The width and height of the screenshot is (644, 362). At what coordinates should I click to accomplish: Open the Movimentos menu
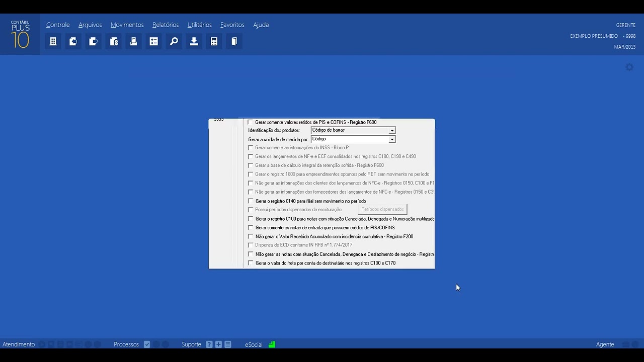tap(127, 25)
